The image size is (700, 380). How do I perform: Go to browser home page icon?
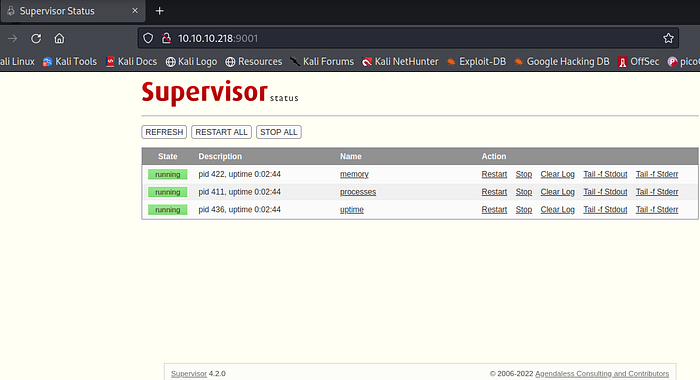tap(59, 38)
